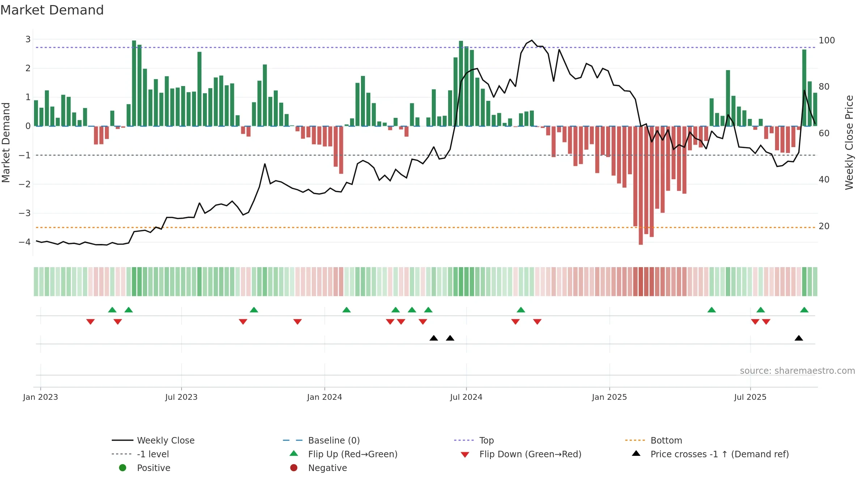Viewport: 868px width, 488px height.
Task: Click Flip Up (Red→Green) legend label
Action: [x=353, y=454]
